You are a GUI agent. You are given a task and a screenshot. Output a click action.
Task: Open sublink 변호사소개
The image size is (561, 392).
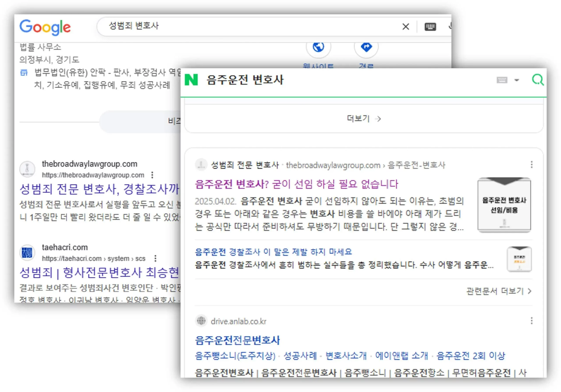point(346,356)
